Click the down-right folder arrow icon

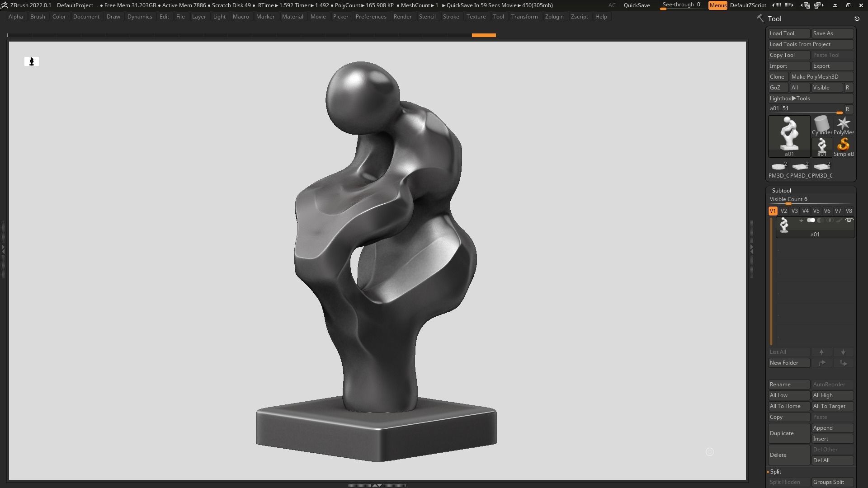843,363
